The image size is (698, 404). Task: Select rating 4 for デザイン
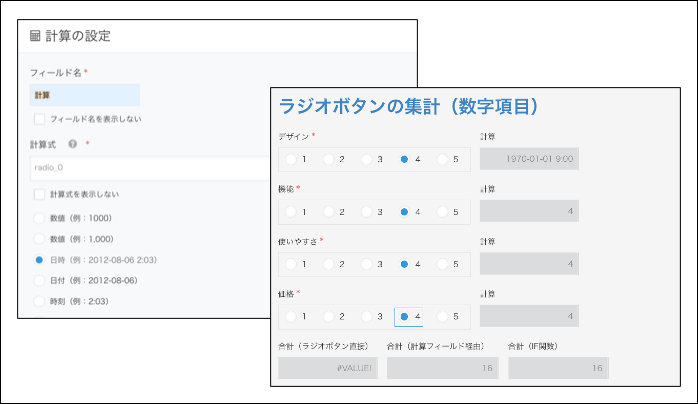tap(404, 159)
